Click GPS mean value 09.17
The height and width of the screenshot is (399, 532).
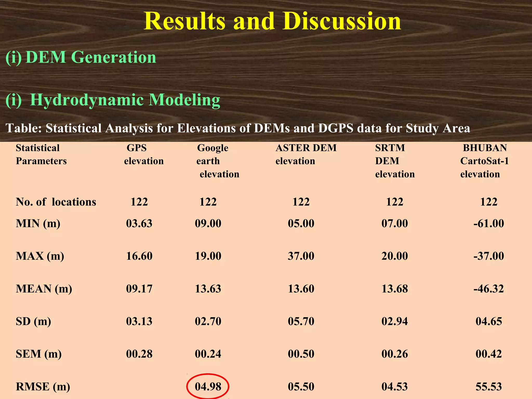[139, 289]
